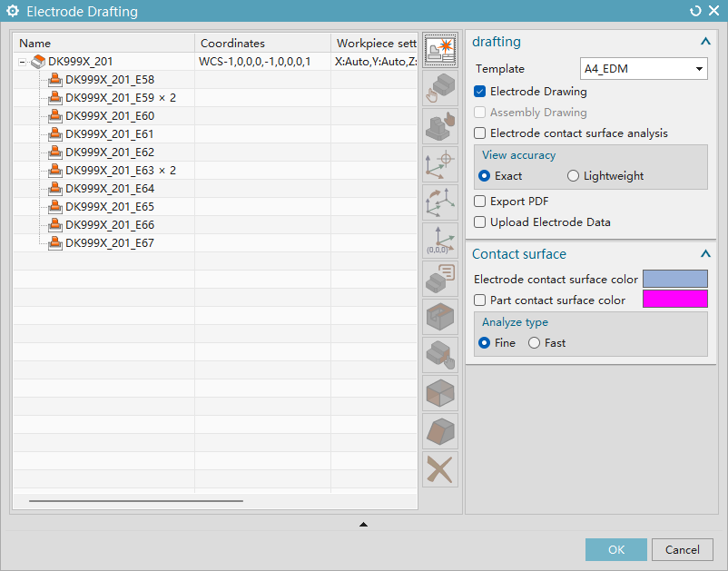Select the Lightweight view accuracy option

click(573, 176)
